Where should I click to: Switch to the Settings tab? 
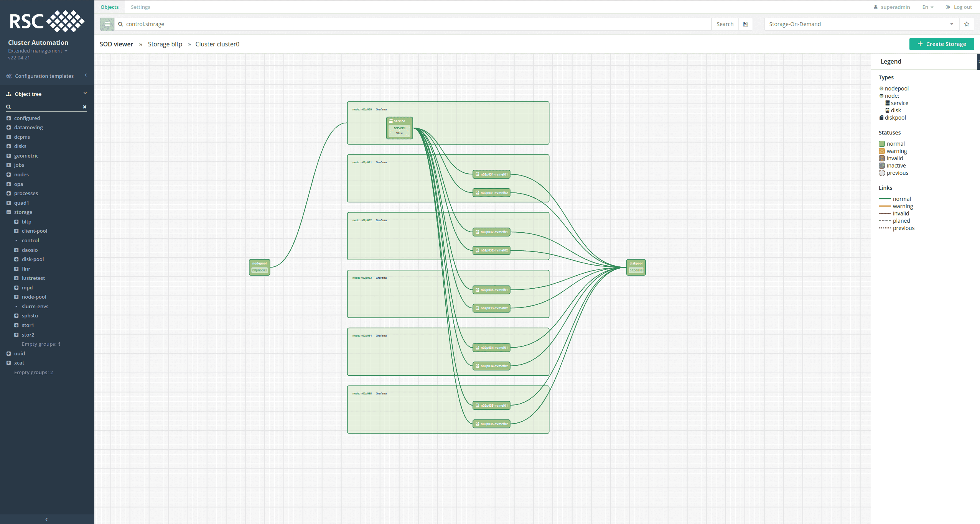click(140, 7)
